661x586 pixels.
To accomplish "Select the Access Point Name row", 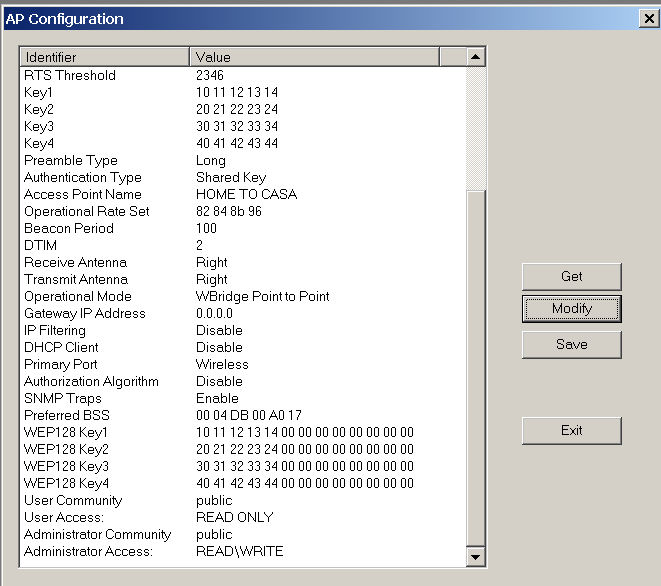I will (x=243, y=194).
